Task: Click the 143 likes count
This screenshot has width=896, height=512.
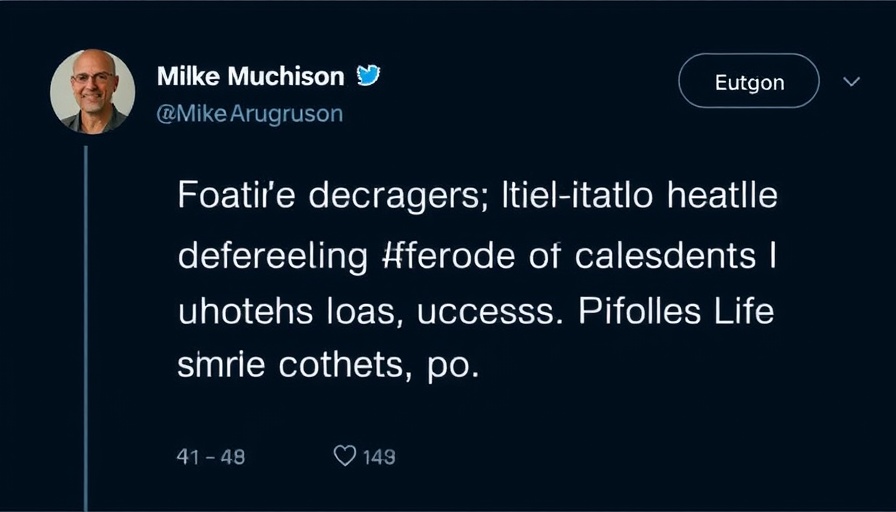Action: [x=379, y=457]
